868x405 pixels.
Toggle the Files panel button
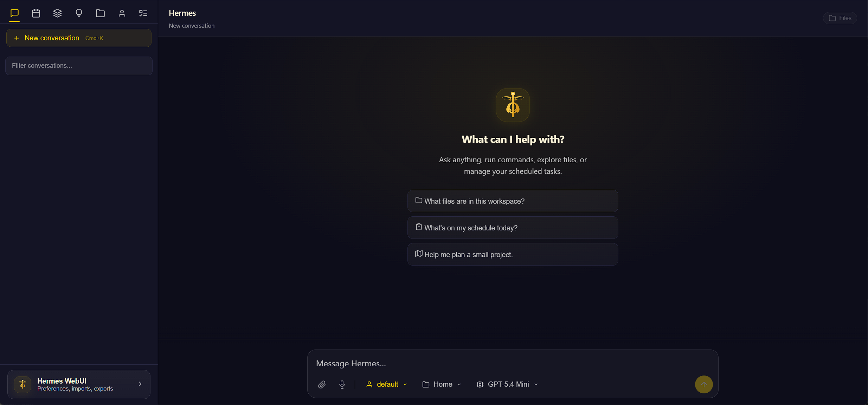(x=840, y=18)
